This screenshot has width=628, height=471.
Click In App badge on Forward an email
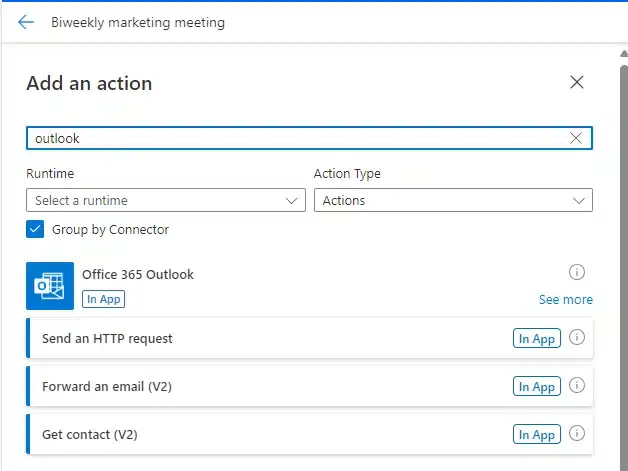pos(537,386)
